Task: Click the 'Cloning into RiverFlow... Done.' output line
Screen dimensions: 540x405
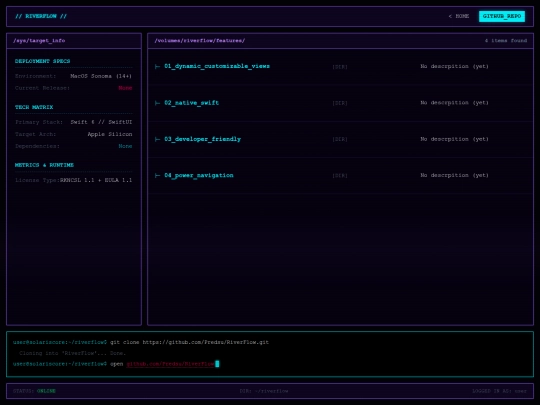Action: (x=72, y=353)
